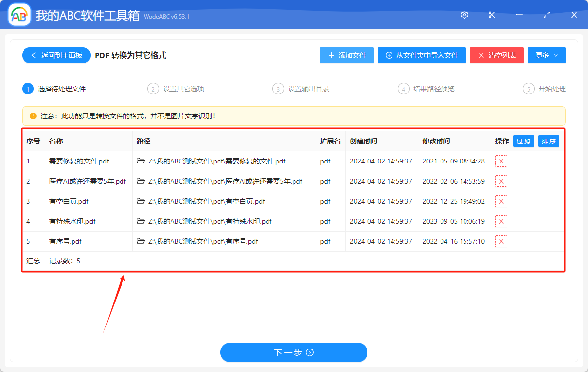Click the 排序 sort control

click(548, 140)
